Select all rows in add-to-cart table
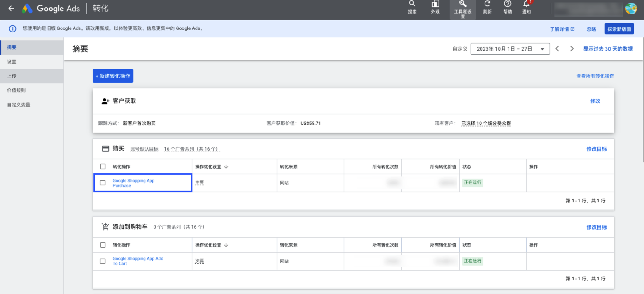 tap(103, 245)
